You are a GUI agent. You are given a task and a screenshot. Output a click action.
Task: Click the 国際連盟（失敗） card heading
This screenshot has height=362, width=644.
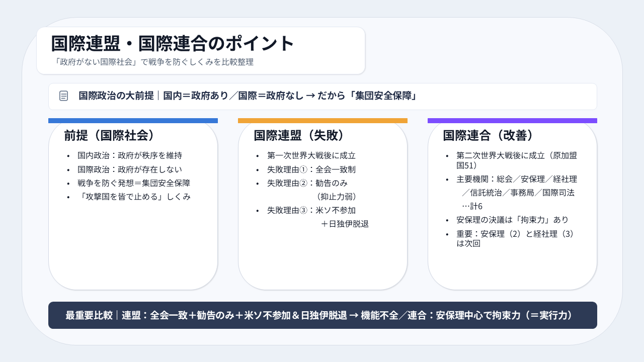point(299,135)
